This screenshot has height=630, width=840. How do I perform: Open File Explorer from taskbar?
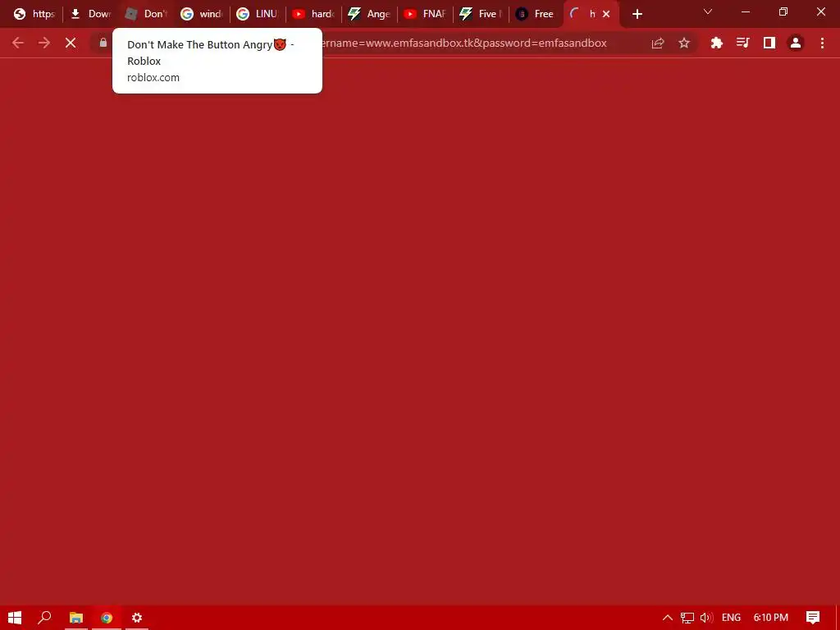[76, 618]
